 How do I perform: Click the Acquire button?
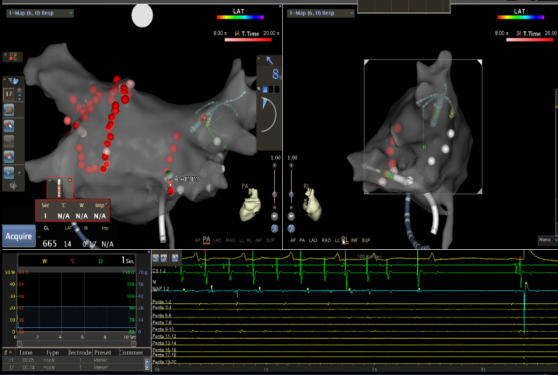(x=19, y=236)
